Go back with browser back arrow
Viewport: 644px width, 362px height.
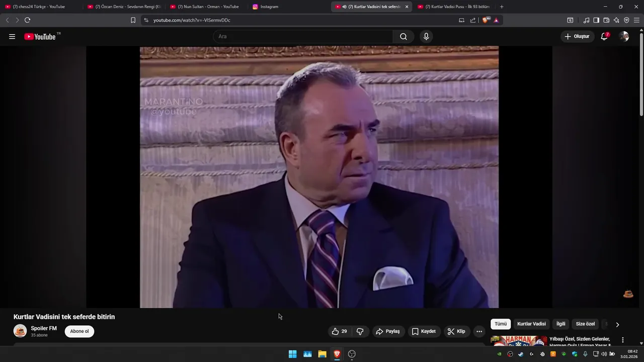point(7,20)
